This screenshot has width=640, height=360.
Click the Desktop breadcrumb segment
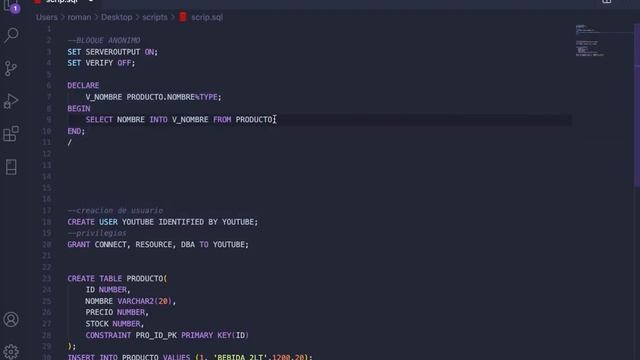click(117, 17)
